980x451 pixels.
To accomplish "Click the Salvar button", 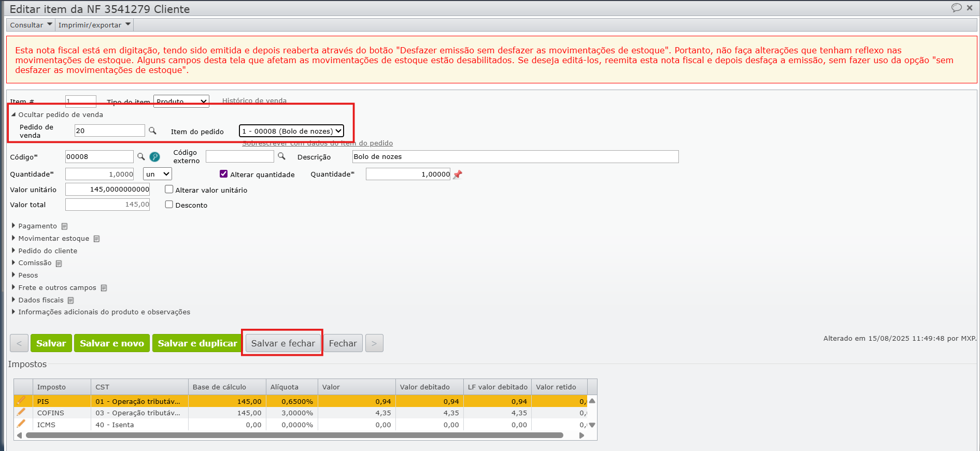I will [x=51, y=343].
